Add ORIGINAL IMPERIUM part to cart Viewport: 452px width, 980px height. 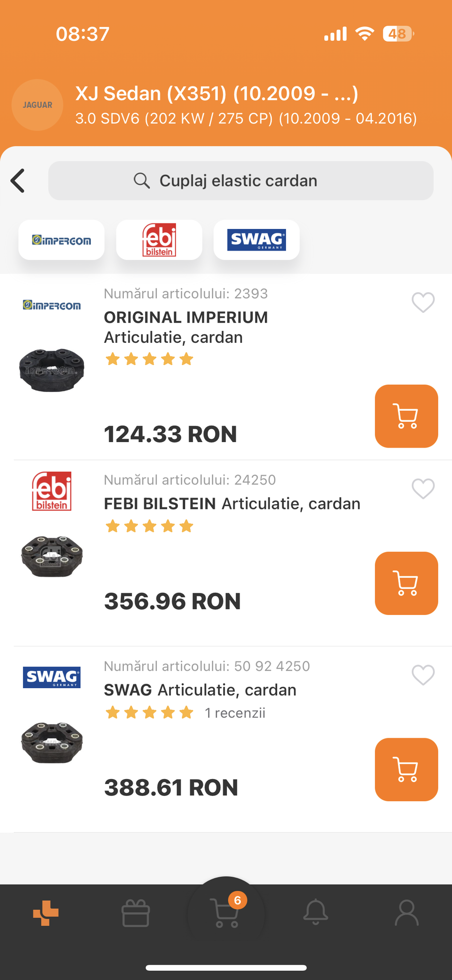(x=406, y=416)
